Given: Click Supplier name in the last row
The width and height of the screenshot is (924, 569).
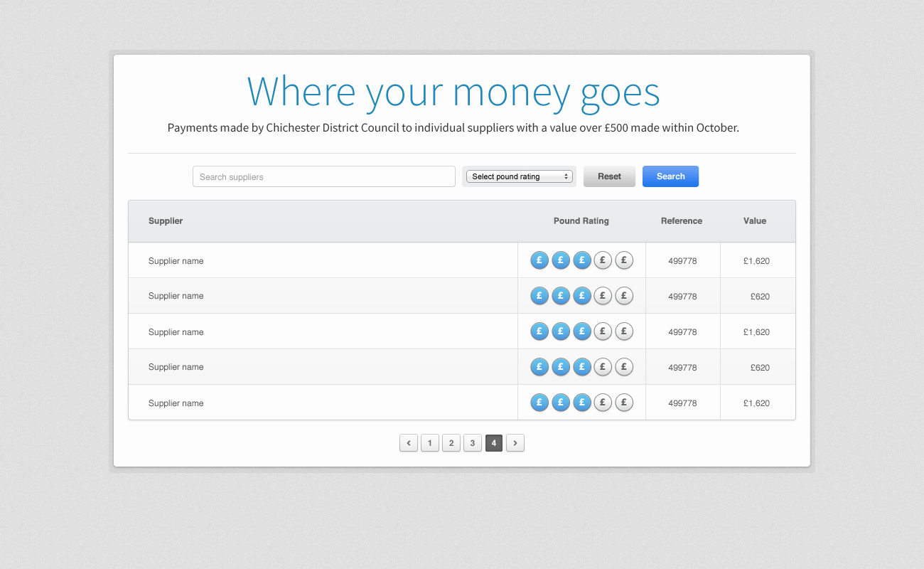Looking at the screenshot, I should click(x=176, y=403).
